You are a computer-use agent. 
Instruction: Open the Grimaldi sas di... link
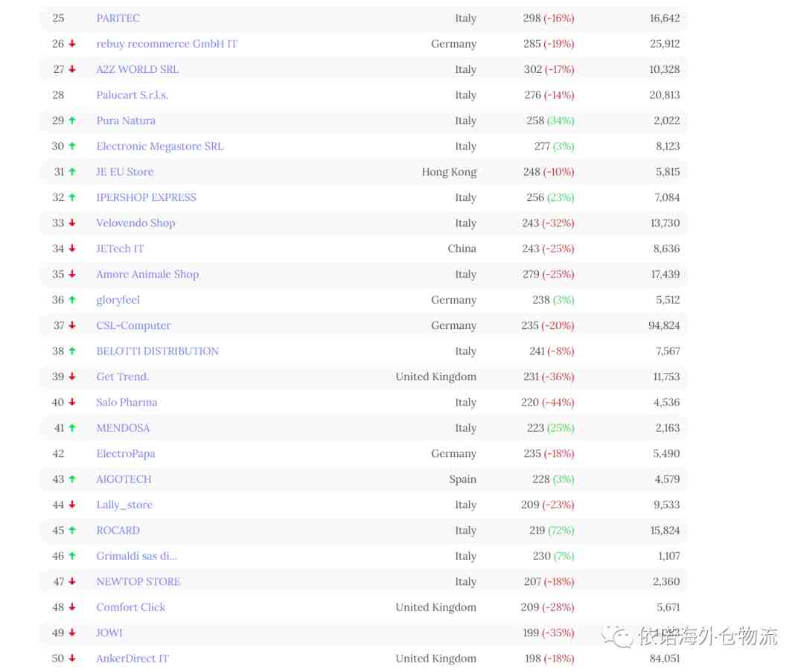pyautogui.click(x=136, y=557)
